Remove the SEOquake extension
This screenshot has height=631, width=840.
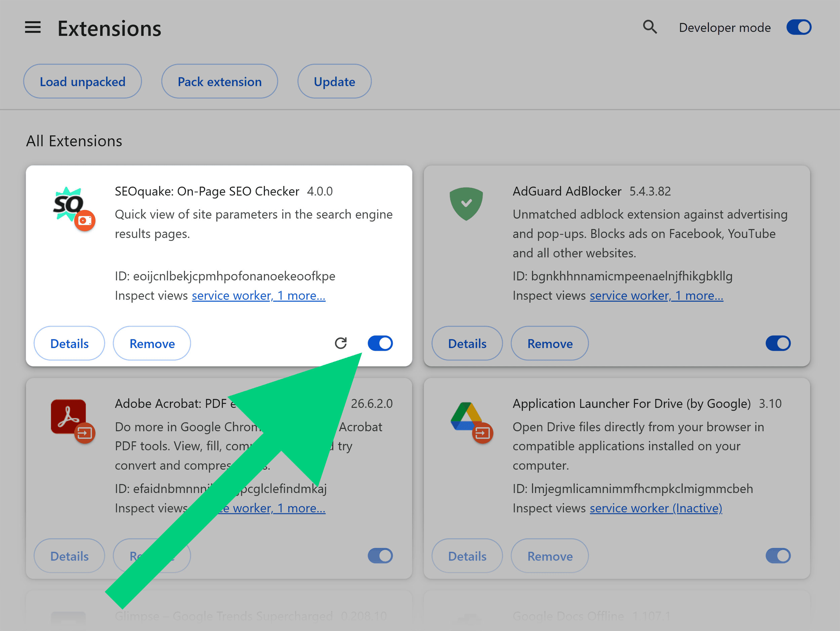[x=152, y=343]
